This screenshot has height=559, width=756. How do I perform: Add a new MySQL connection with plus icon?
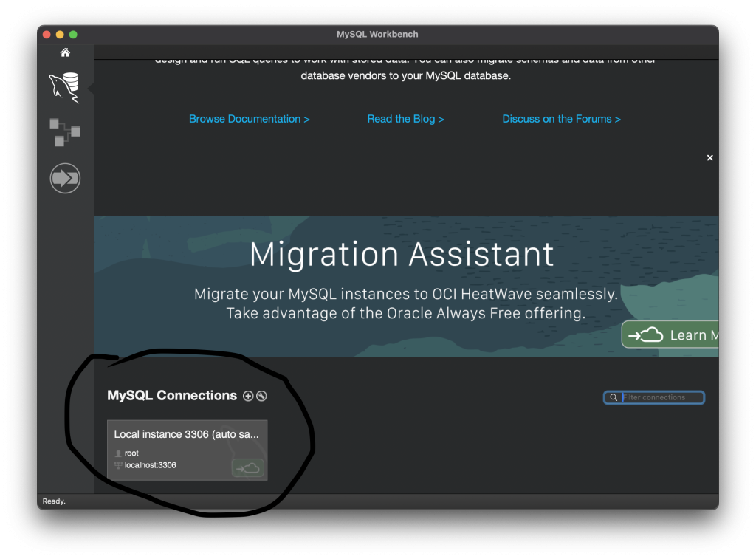coord(248,396)
